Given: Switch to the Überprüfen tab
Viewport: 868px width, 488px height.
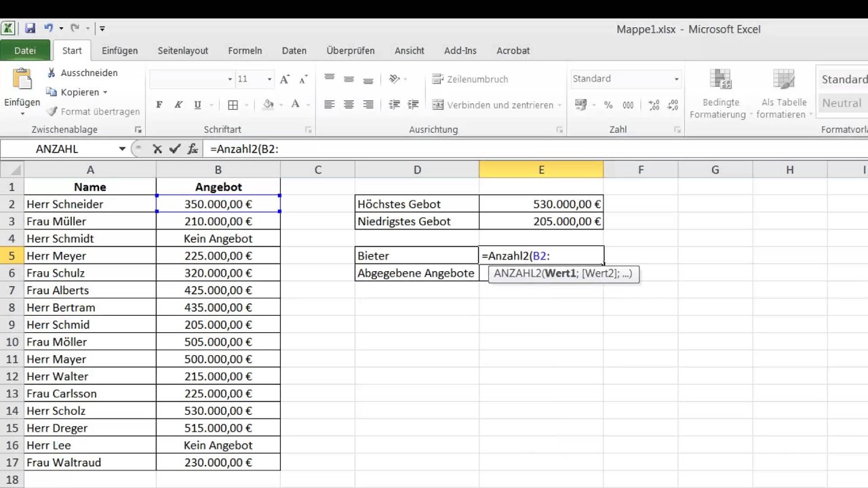Looking at the screenshot, I should coord(352,51).
